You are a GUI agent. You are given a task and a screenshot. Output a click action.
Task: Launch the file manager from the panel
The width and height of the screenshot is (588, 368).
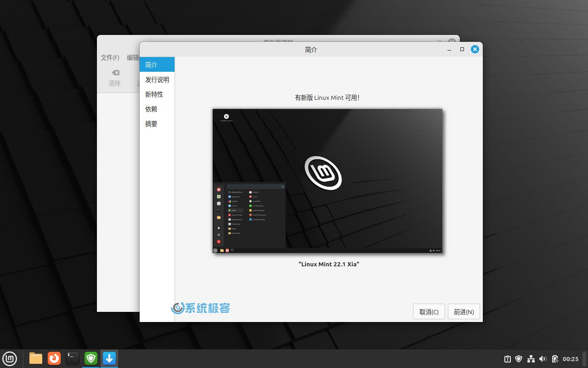[x=36, y=358]
